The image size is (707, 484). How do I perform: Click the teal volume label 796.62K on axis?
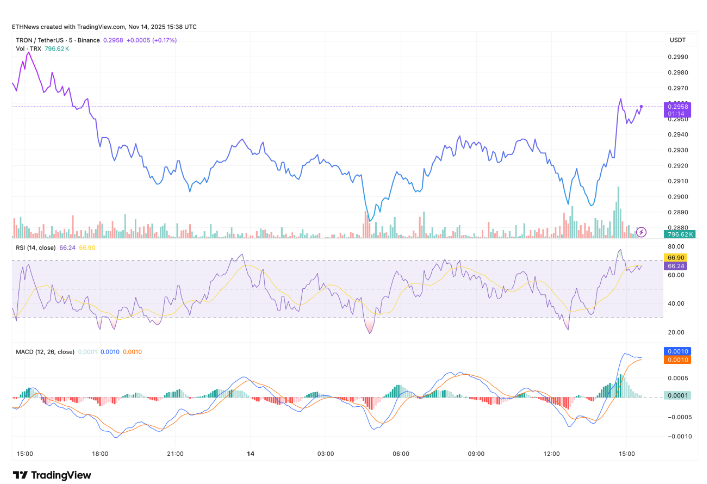675,238
